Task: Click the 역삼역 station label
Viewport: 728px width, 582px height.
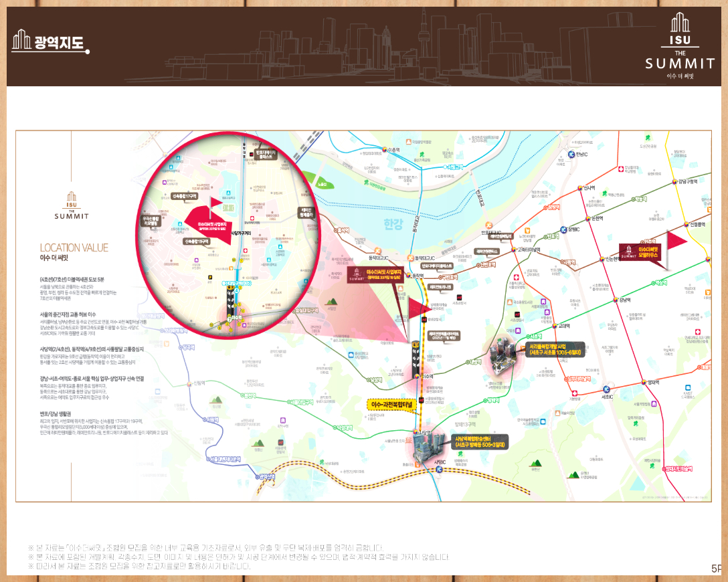Action: [661, 282]
